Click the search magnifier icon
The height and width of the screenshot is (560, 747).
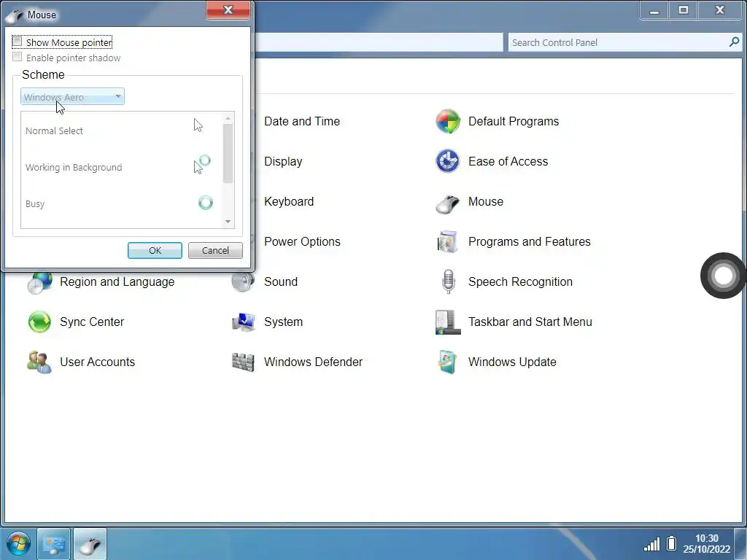[x=734, y=42]
